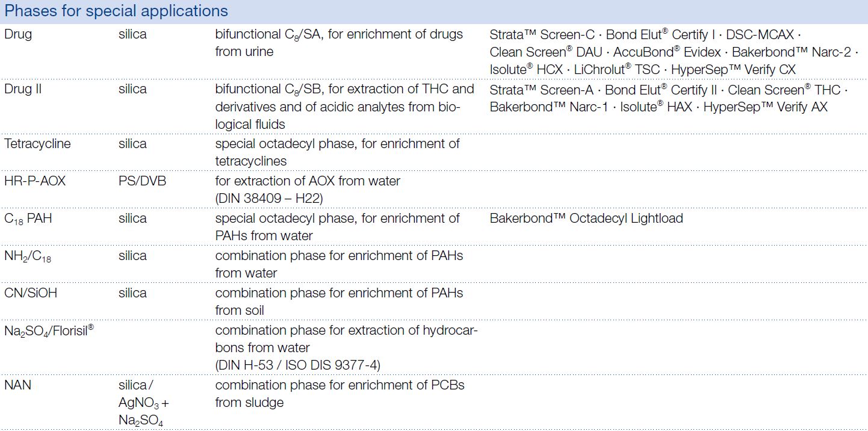
Task: Click "HyperSep Verify CX" product name
Action: coord(733,70)
